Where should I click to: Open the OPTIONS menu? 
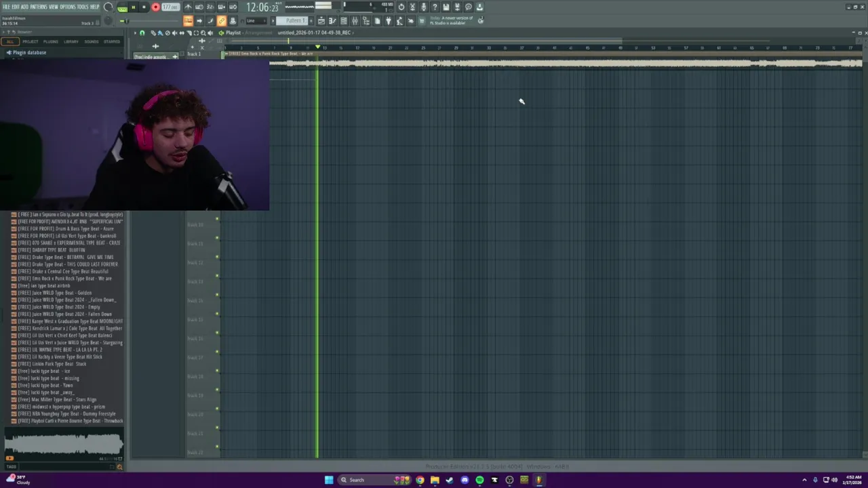point(68,7)
